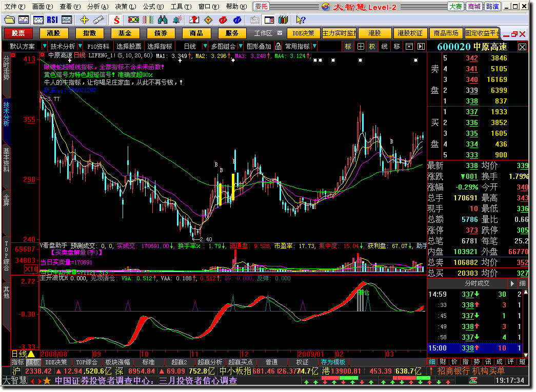536x392 pixels.
Task: Click the 选择股票 button
Action: pos(129,46)
